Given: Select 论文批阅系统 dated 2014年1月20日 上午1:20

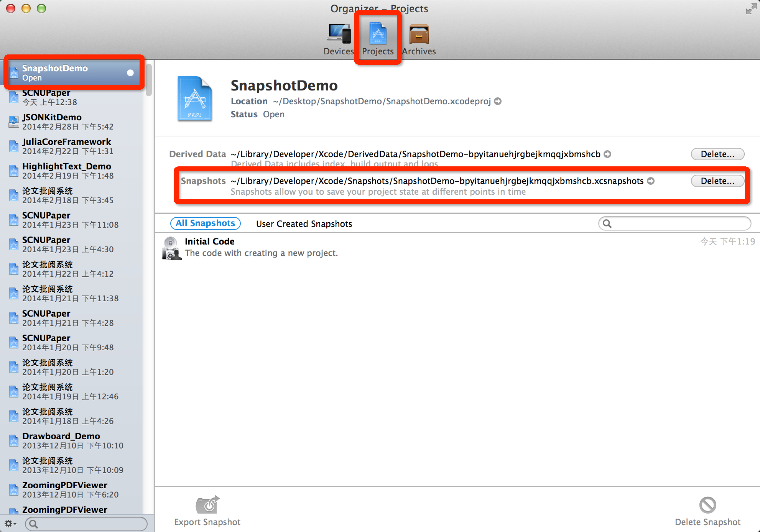Looking at the screenshot, I should [72, 367].
